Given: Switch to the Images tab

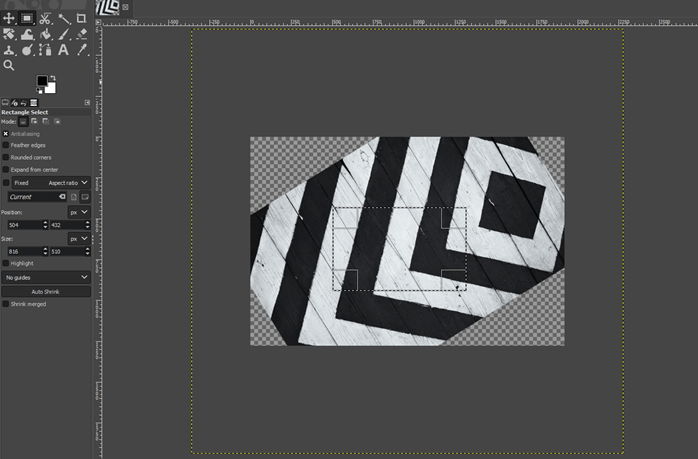Looking at the screenshot, I should click(x=33, y=102).
